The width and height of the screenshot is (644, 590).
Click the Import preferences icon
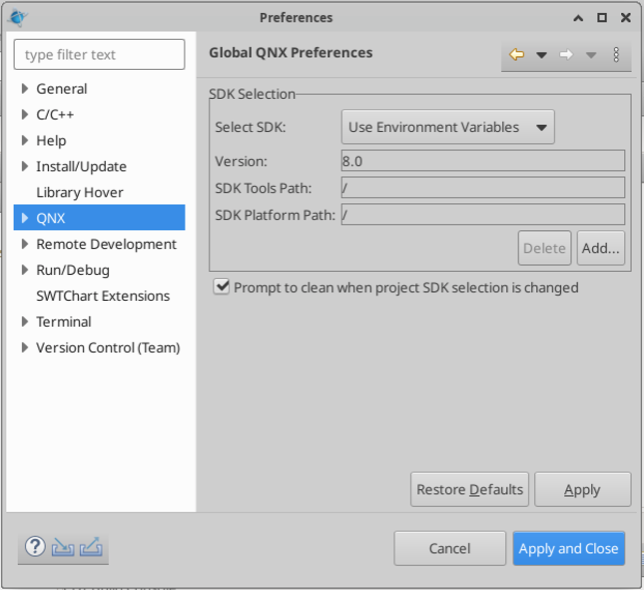[63, 547]
